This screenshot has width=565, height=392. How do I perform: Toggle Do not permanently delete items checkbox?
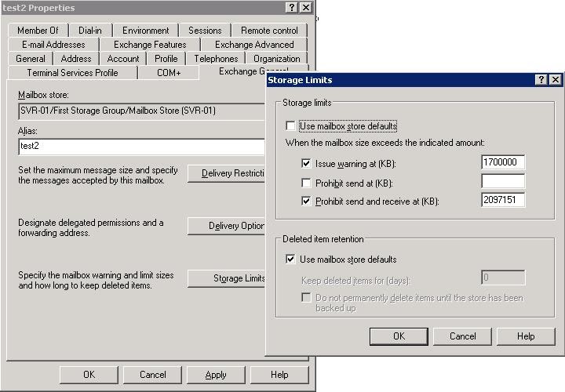pyautogui.click(x=306, y=297)
